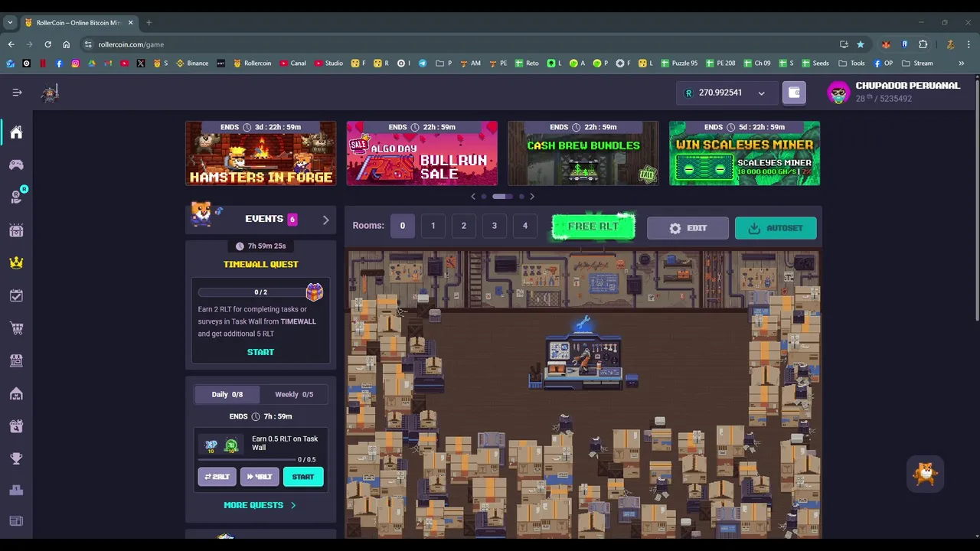980x551 pixels.
Task: Go to next banner slide
Action: [x=532, y=197]
